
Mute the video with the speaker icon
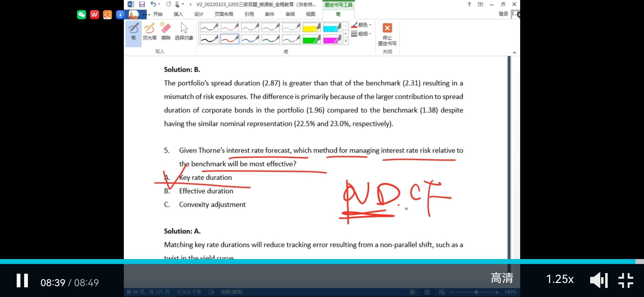599,280
